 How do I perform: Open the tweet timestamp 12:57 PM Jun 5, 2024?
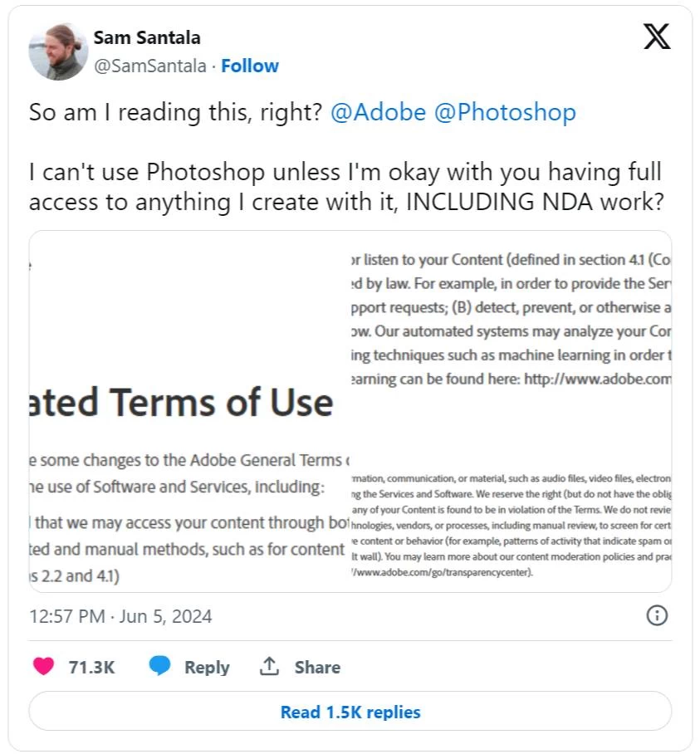point(120,616)
